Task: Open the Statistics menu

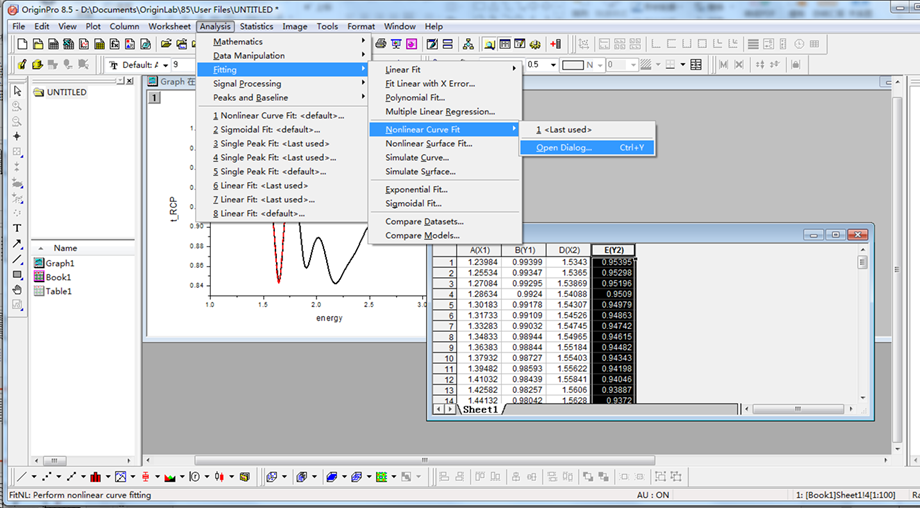Action: pyautogui.click(x=256, y=26)
